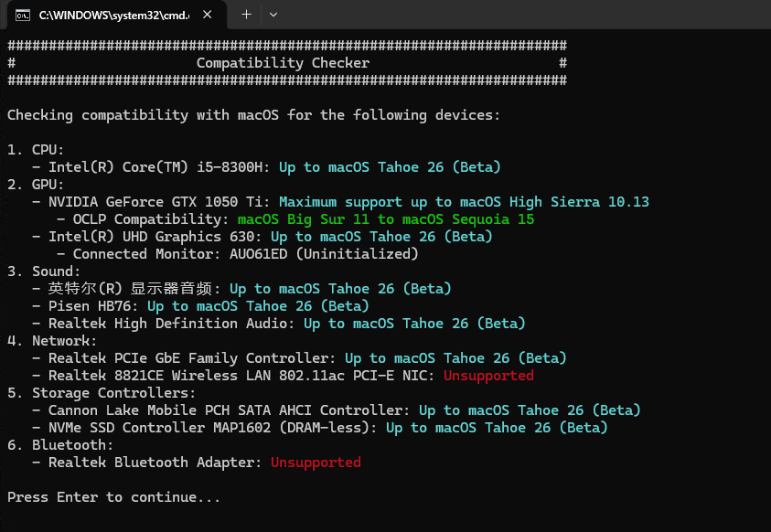
Task: Click the Compatibility Checker header text
Action: point(283,63)
